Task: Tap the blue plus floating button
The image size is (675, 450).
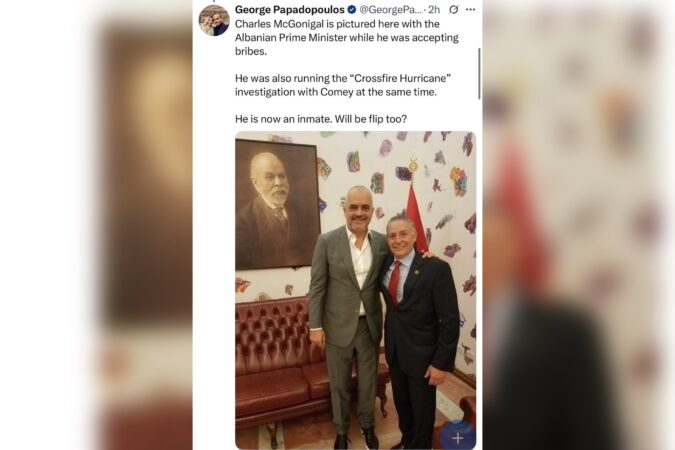Action: pyautogui.click(x=458, y=438)
